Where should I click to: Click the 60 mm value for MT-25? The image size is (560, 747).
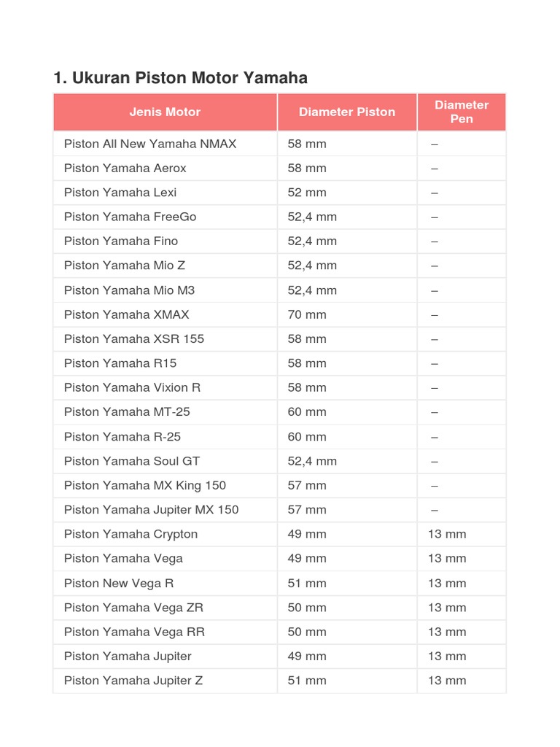click(x=307, y=411)
